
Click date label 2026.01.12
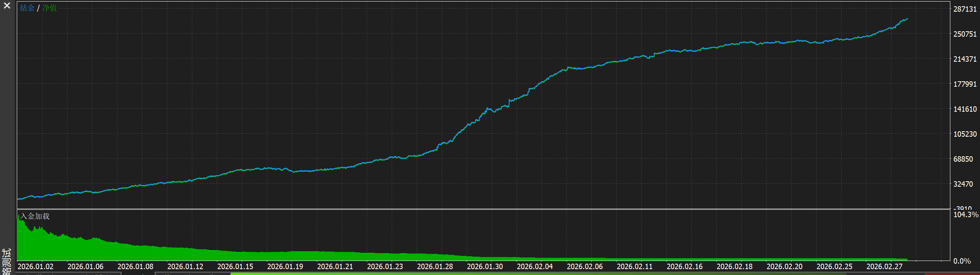pos(185,266)
